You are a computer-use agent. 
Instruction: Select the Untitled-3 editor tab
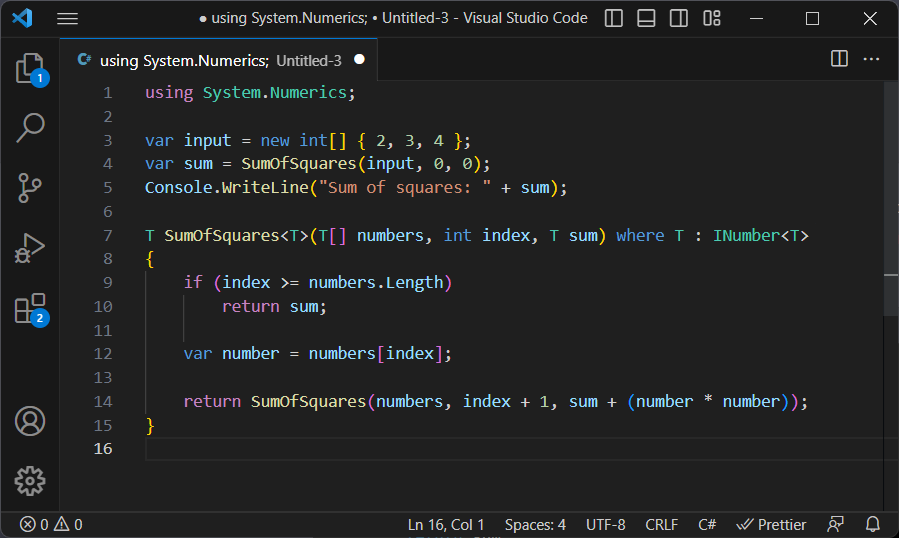click(218, 60)
